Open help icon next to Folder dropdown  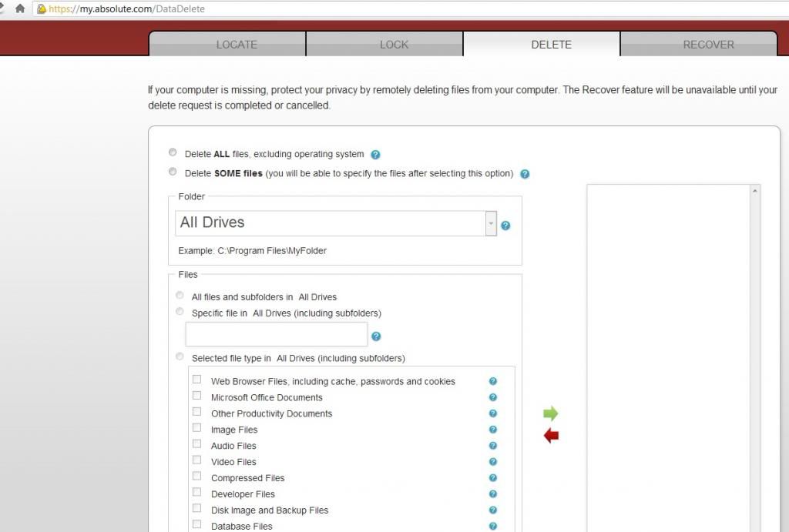tap(505, 226)
